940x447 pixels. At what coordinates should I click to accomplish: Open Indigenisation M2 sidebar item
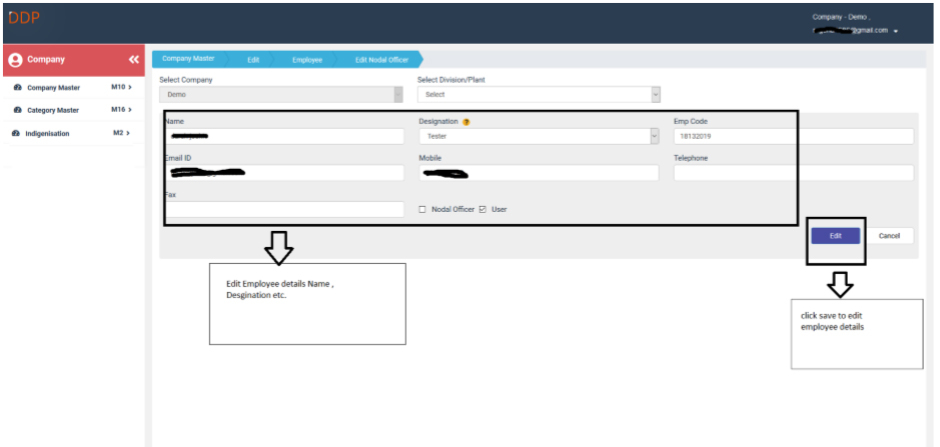coord(70,133)
